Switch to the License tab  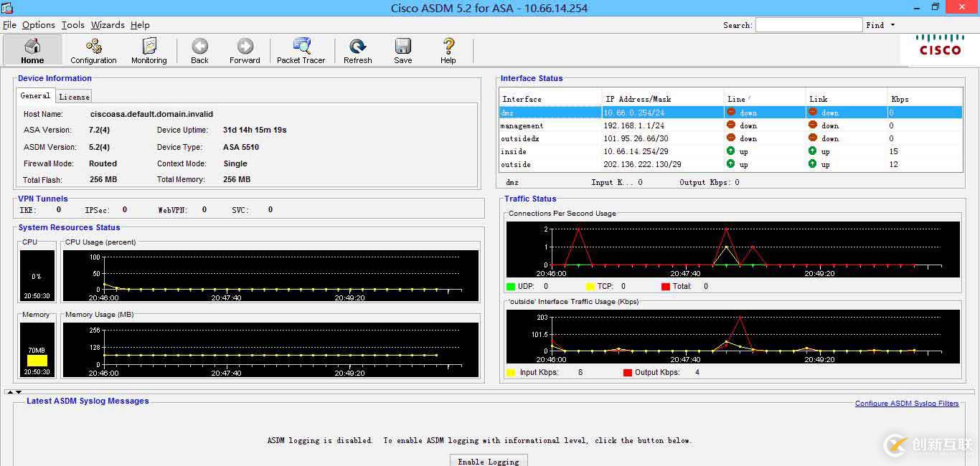click(74, 97)
